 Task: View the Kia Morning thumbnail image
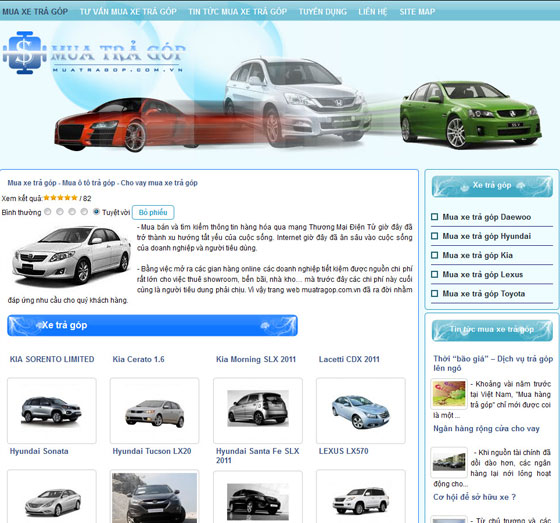click(x=258, y=410)
